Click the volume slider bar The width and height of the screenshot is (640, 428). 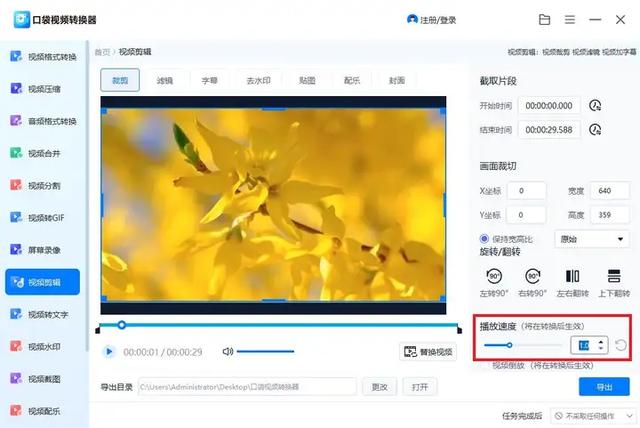tap(265, 351)
